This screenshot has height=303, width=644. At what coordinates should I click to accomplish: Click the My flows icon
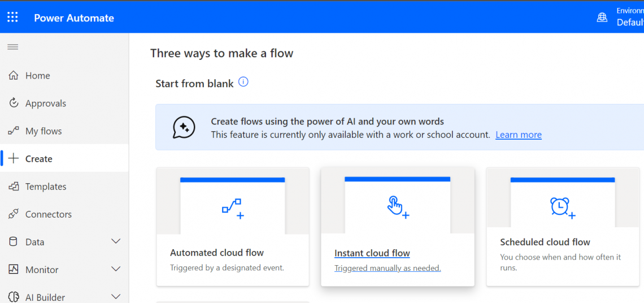[x=14, y=131]
